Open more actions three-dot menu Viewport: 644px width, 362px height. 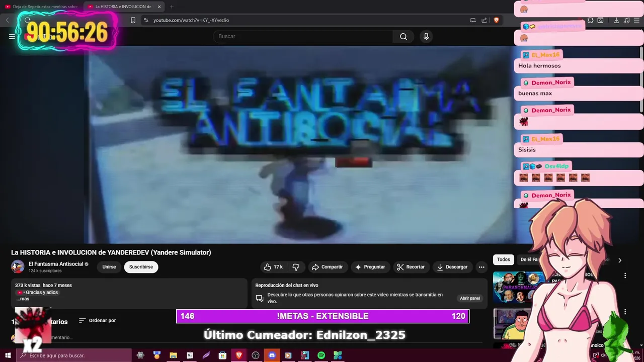(481, 267)
